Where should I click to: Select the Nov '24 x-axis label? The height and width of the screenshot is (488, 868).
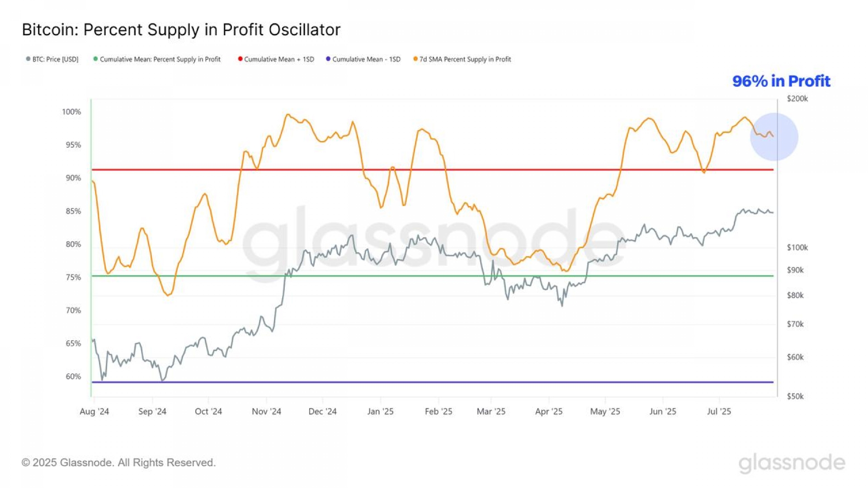(x=266, y=412)
